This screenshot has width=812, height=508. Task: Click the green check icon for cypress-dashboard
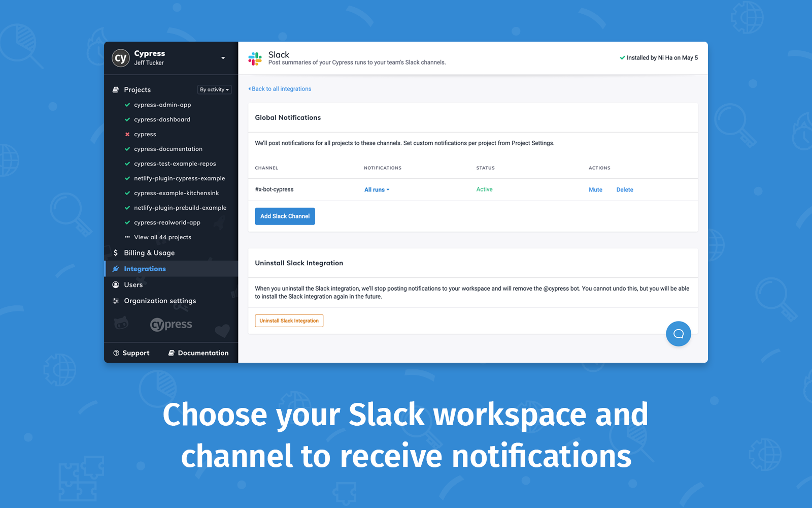pos(127,120)
